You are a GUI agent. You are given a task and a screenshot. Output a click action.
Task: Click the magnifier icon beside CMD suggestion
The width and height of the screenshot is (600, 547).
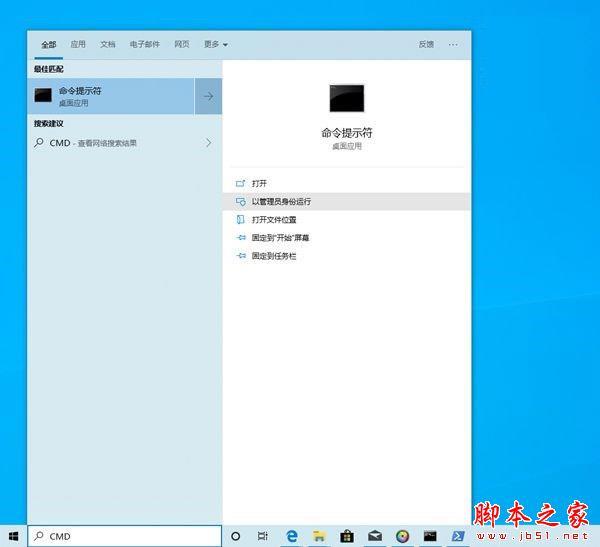[x=39, y=143]
